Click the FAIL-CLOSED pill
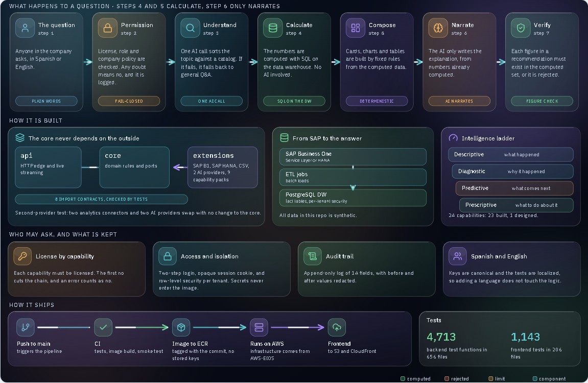Viewport: 588px width, 383px height. click(129, 101)
